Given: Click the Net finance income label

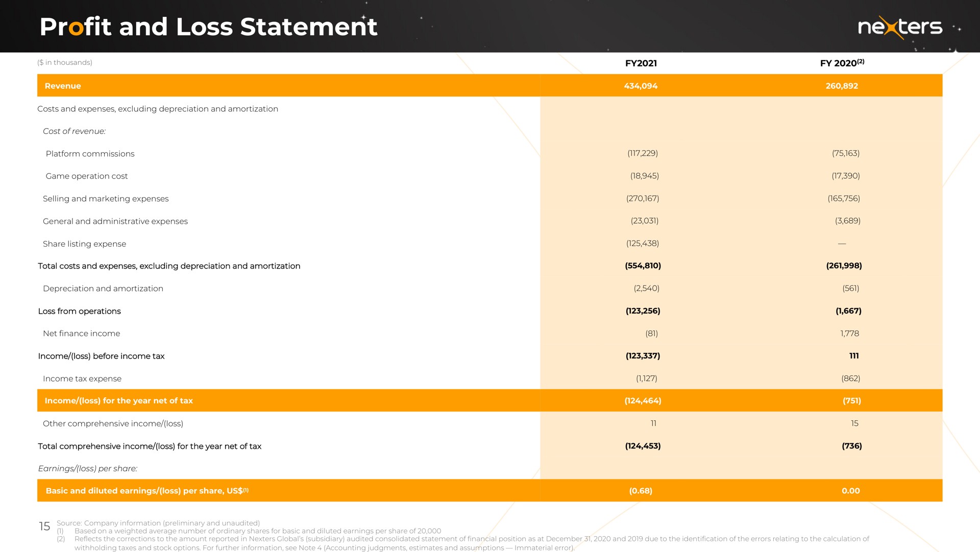Looking at the screenshot, I should (x=82, y=333).
